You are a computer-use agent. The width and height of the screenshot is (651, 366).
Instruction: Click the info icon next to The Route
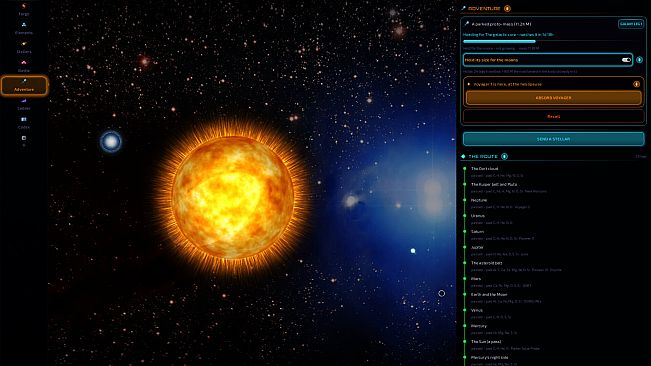504,156
